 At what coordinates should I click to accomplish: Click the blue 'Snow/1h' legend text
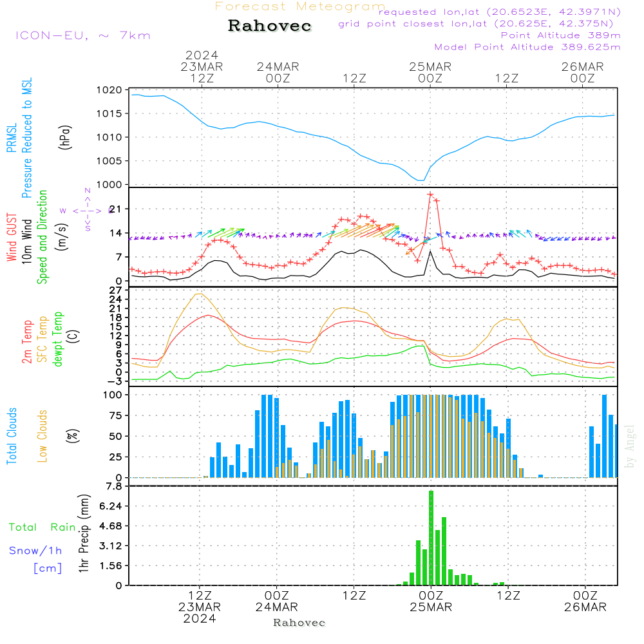click(x=35, y=551)
